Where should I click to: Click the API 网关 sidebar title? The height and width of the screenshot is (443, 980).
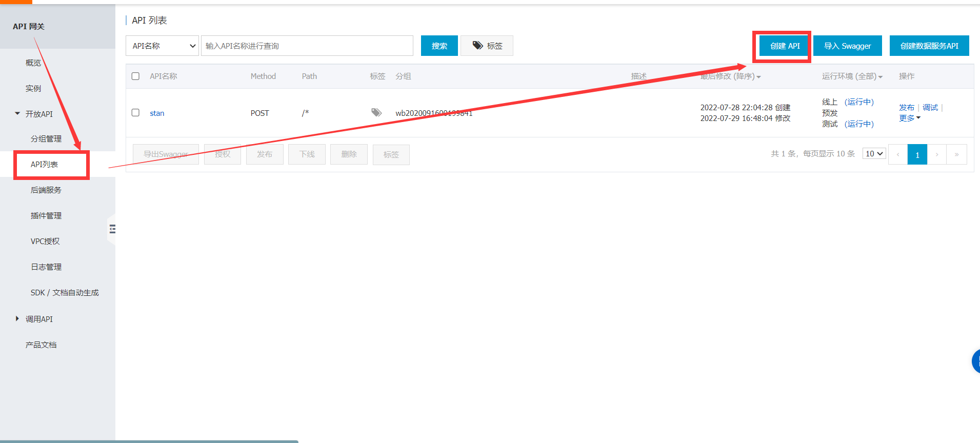[29, 26]
